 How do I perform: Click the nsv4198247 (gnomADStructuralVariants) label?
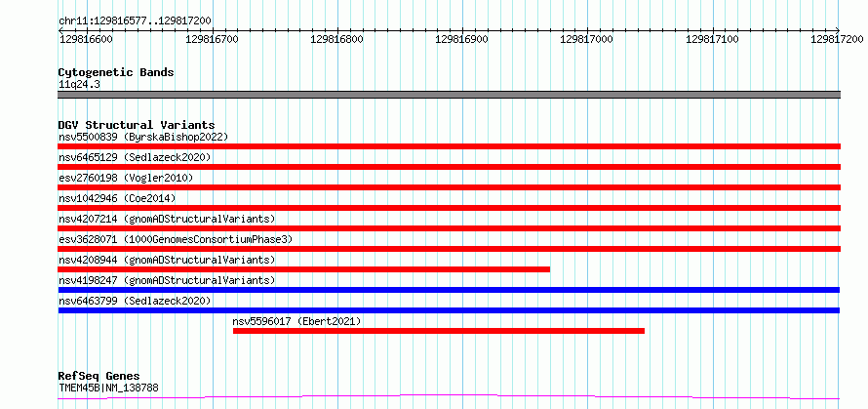click(x=167, y=280)
